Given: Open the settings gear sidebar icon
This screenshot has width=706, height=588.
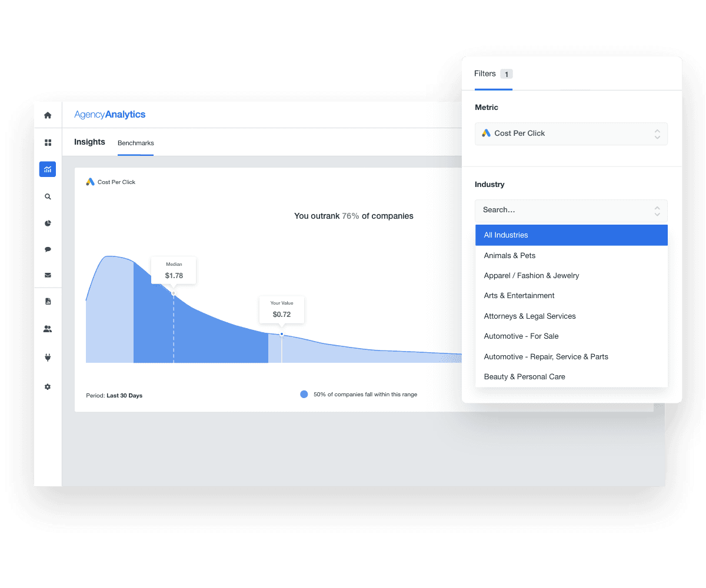Looking at the screenshot, I should (x=48, y=387).
